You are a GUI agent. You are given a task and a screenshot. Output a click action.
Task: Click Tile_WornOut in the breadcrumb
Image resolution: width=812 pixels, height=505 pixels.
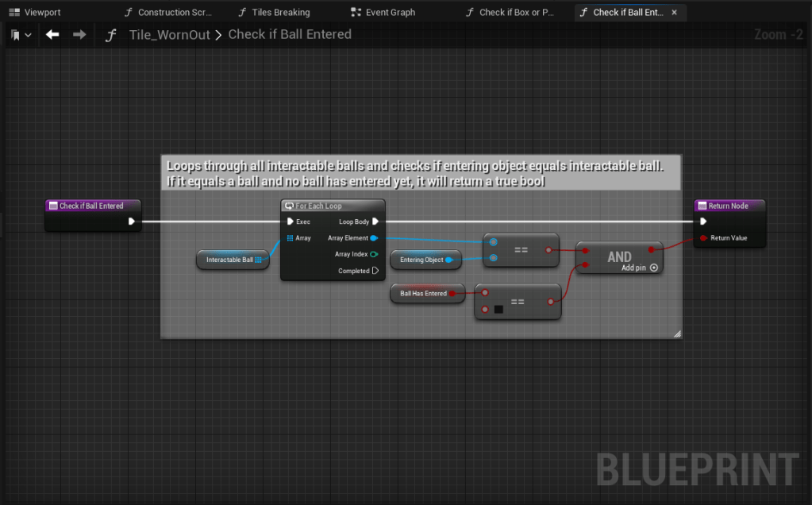tap(171, 35)
